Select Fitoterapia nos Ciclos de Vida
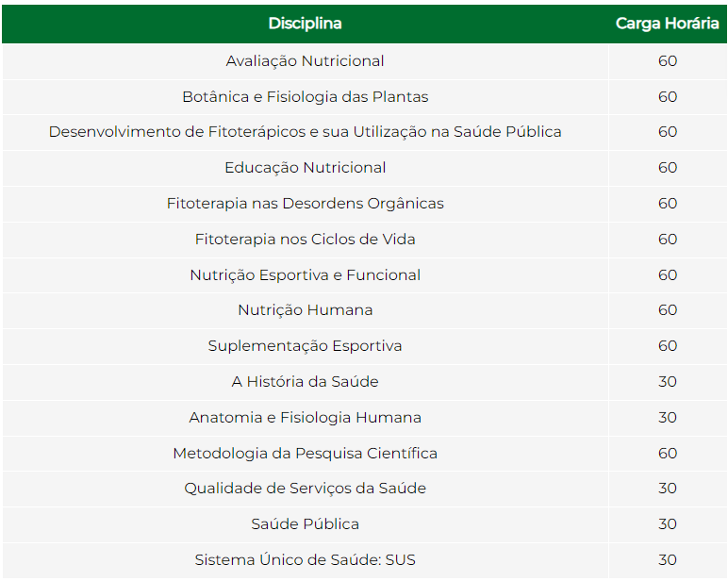Screen dimensions: 728x581 point(305,240)
